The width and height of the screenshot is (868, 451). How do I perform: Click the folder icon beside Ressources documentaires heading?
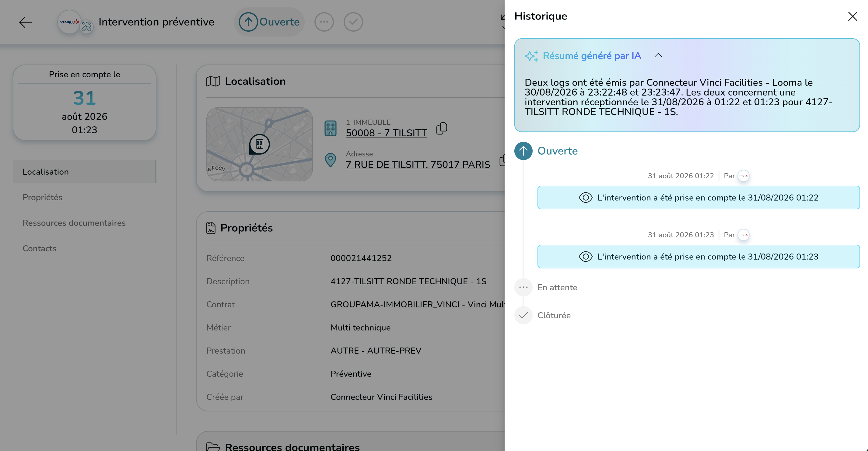pos(213,447)
